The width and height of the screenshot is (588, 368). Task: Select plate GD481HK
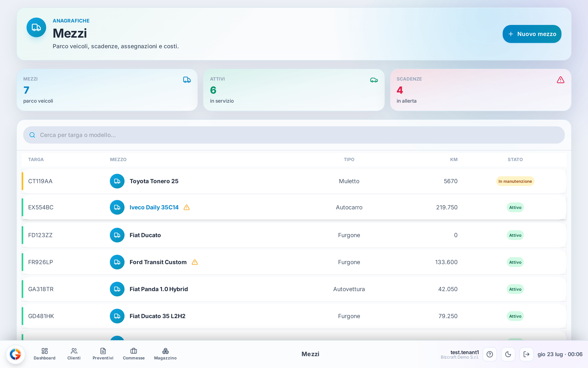click(41, 316)
